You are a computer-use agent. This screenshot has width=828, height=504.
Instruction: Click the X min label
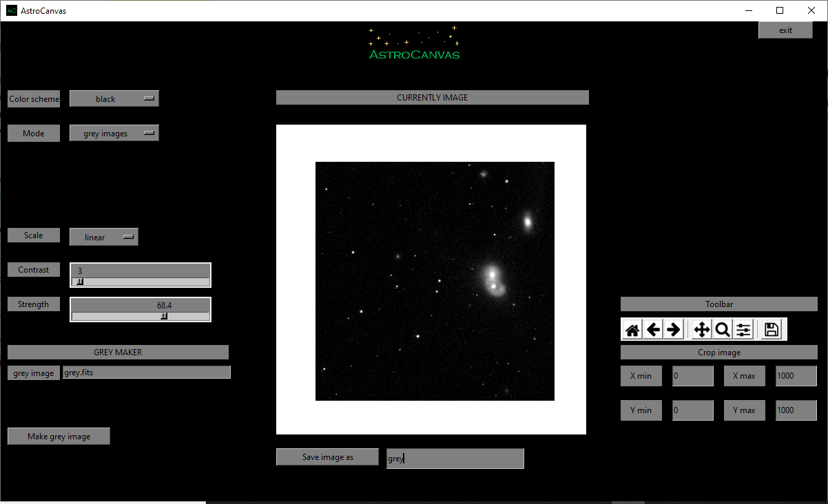point(641,376)
